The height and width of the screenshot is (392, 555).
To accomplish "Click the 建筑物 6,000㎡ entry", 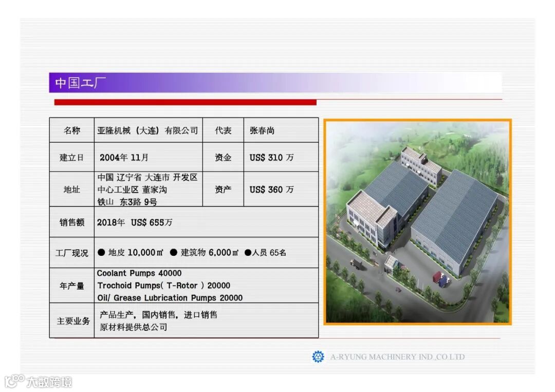I will point(204,252).
